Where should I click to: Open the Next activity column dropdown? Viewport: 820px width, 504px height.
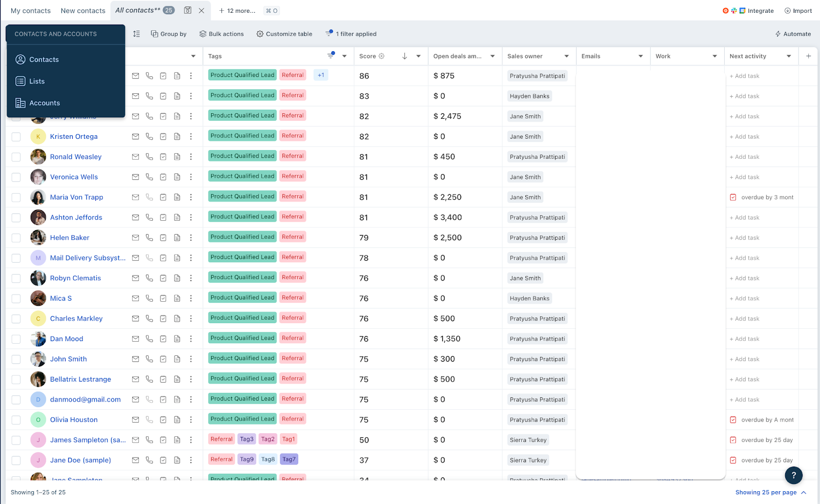789,56
